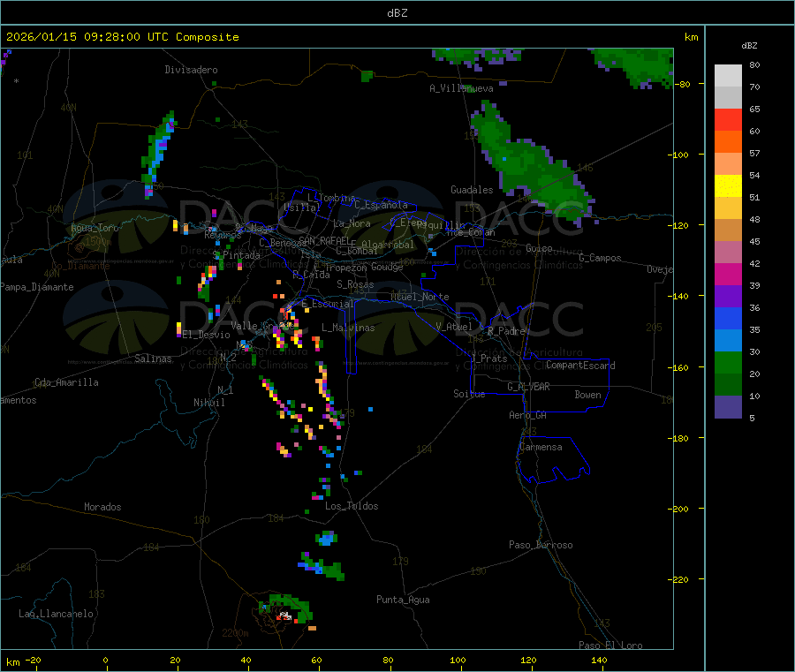Click the '100' tick on the bottom km axis

[458, 660]
